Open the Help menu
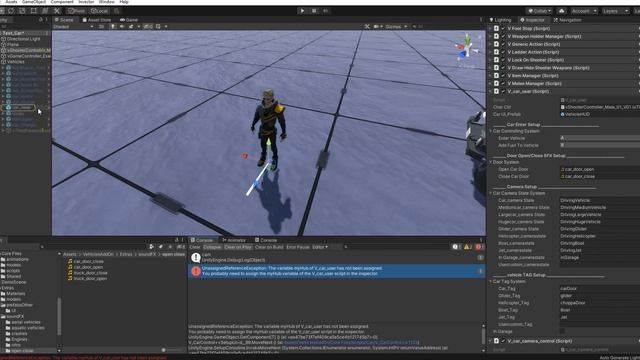Image resolution: width=640 pixels, height=360 pixels. point(124,2)
